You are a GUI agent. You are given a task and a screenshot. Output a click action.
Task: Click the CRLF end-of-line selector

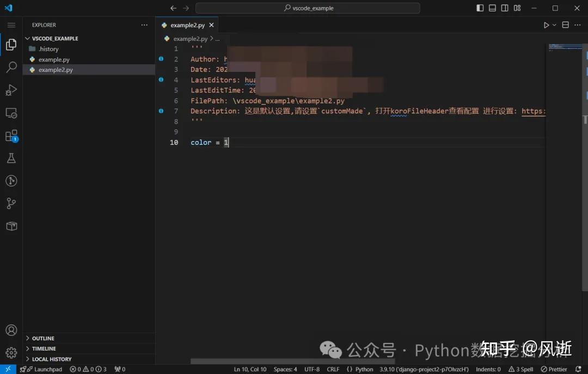333,369
